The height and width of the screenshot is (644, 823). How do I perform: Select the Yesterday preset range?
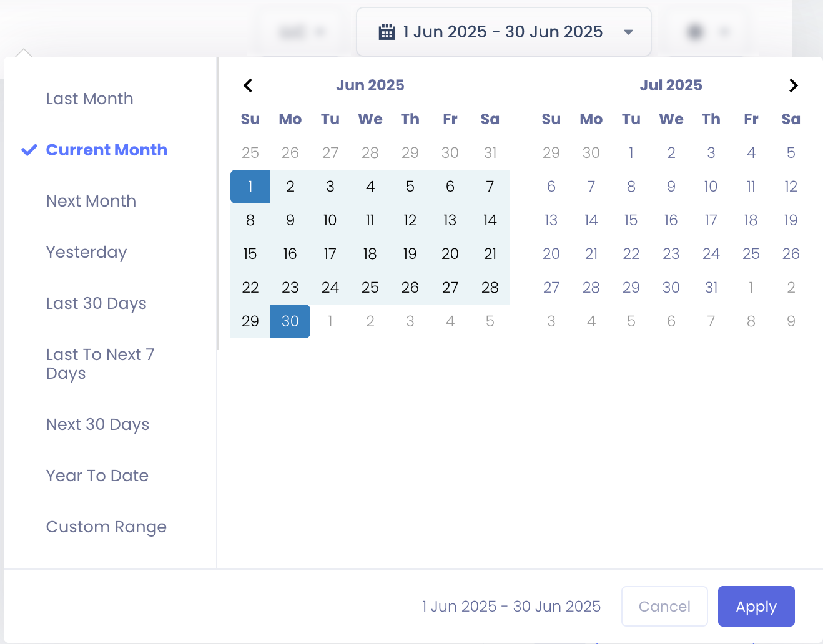86,252
